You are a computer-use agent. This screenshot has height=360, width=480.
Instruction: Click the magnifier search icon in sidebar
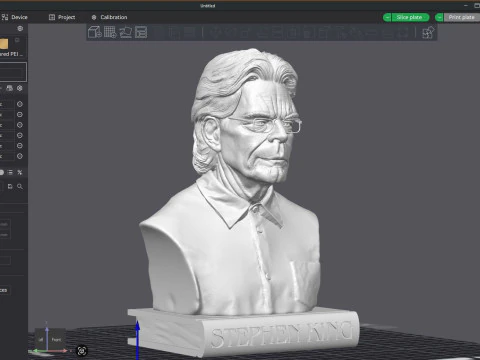point(20,186)
